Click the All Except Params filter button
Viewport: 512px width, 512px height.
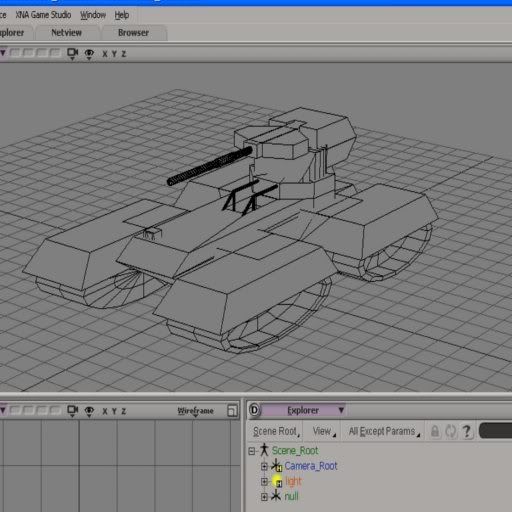click(x=384, y=431)
